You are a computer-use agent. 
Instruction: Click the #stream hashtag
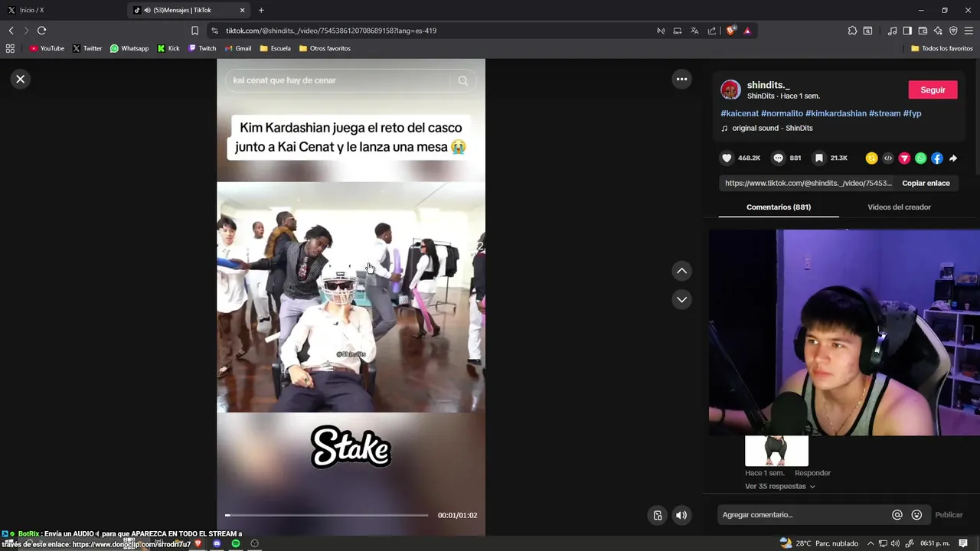coord(884,113)
